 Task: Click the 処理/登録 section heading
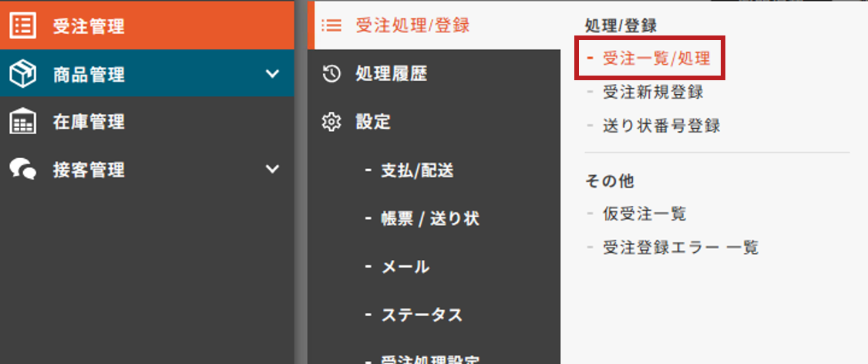coord(620,25)
